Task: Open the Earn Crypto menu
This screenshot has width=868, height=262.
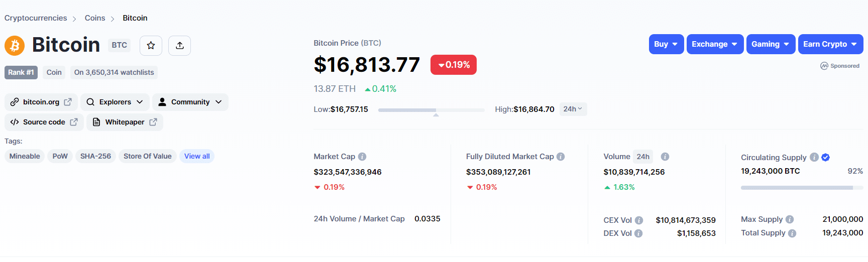Action: point(830,44)
